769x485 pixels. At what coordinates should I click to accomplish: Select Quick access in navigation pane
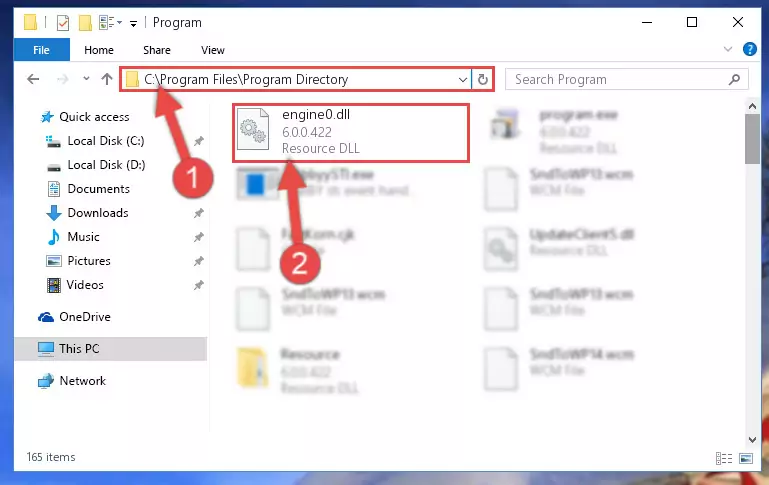(94, 117)
